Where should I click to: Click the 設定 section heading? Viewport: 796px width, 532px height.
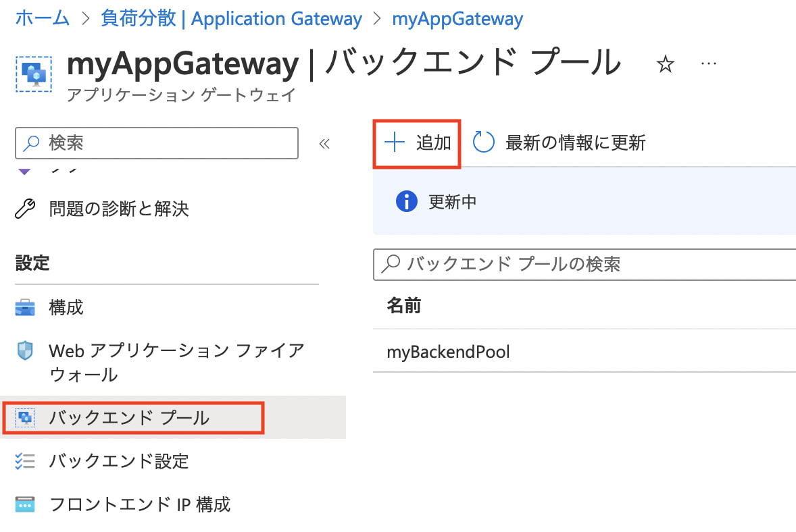click(x=32, y=263)
